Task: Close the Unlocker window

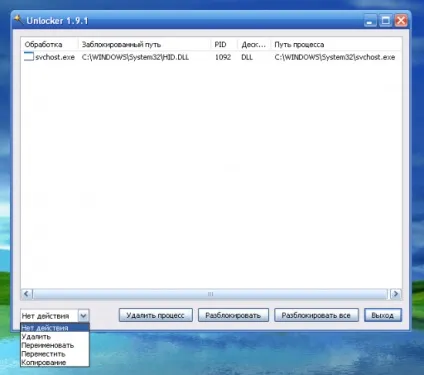Action: click(401, 21)
